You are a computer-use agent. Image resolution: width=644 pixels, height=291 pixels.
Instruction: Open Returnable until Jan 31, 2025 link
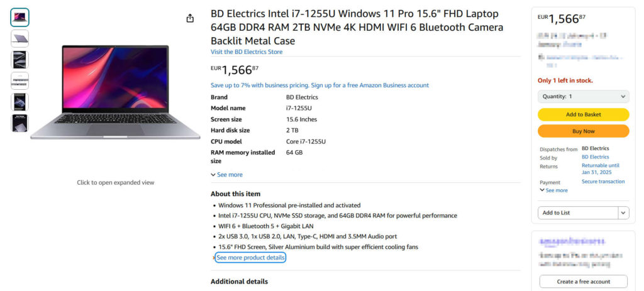point(600,169)
